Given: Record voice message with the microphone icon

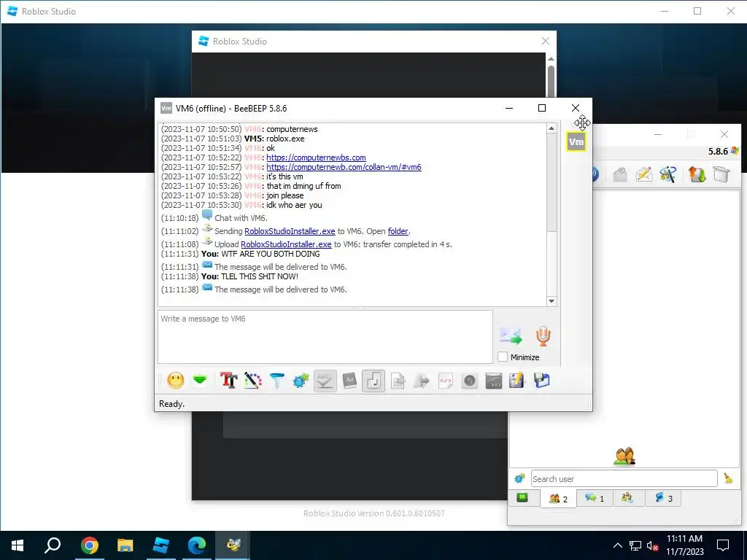Looking at the screenshot, I should [543, 335].
